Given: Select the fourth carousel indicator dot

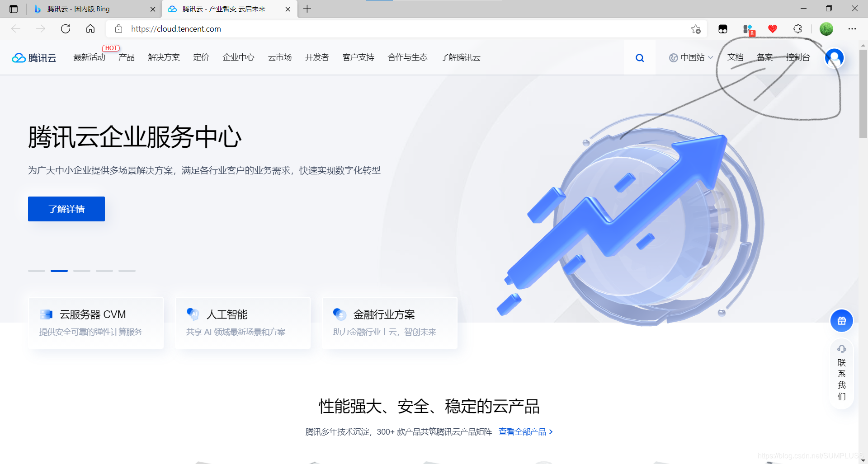Looking at the screenshot, I should [104, 271].
